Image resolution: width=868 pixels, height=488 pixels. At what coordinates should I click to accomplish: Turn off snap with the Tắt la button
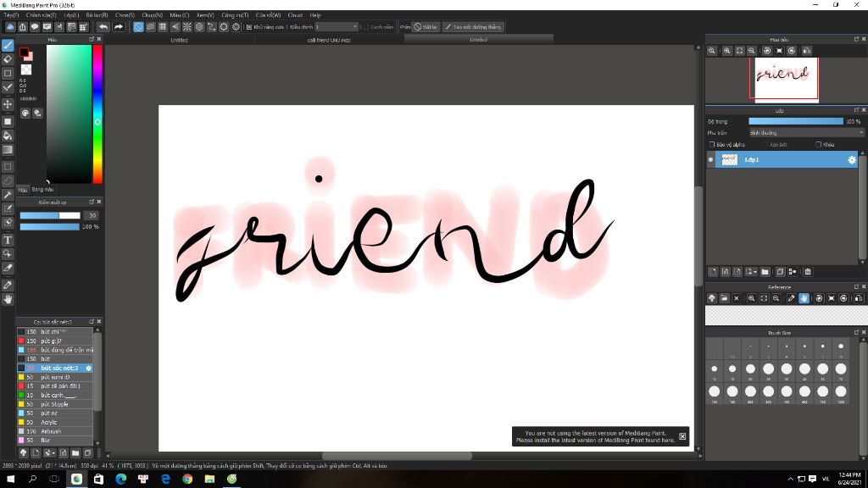tap(426, 26)
